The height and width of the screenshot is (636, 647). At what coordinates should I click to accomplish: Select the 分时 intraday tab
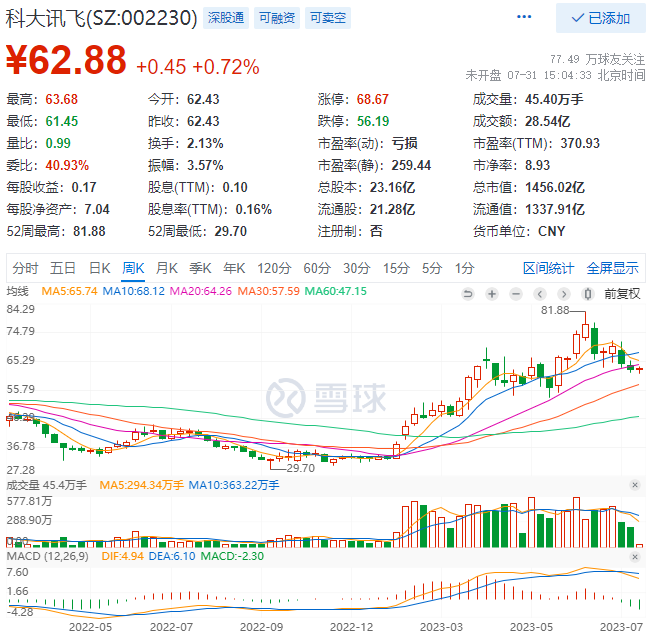pos(26,268)
